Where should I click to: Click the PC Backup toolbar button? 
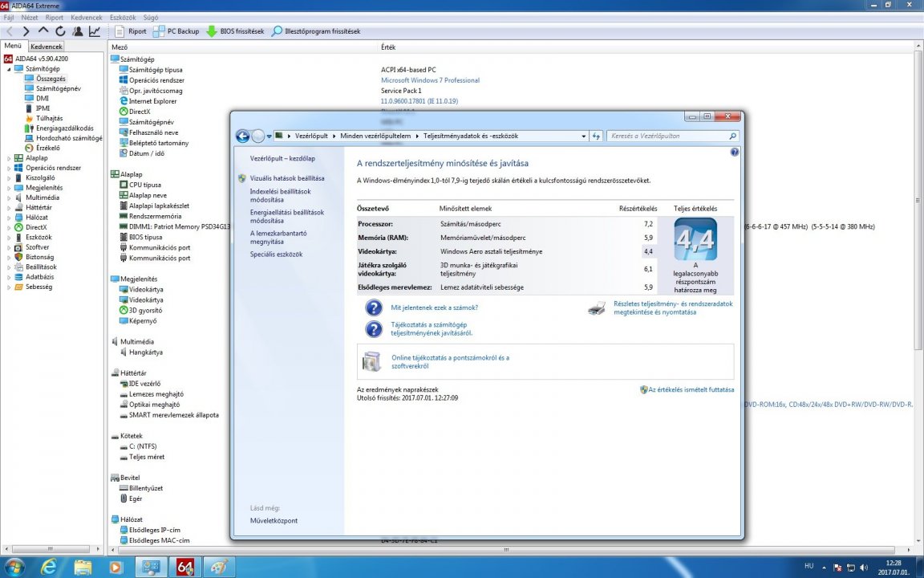[176, 31]
